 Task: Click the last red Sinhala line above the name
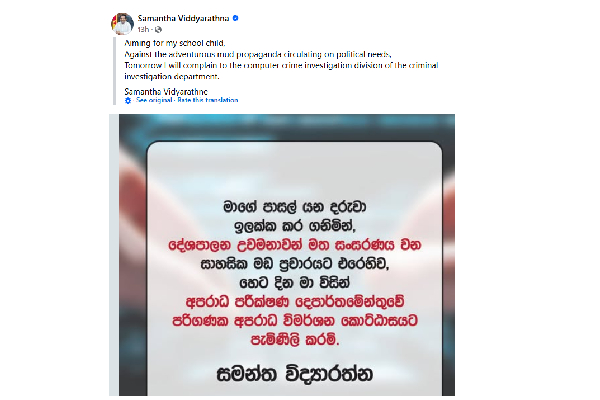(294, 340)
